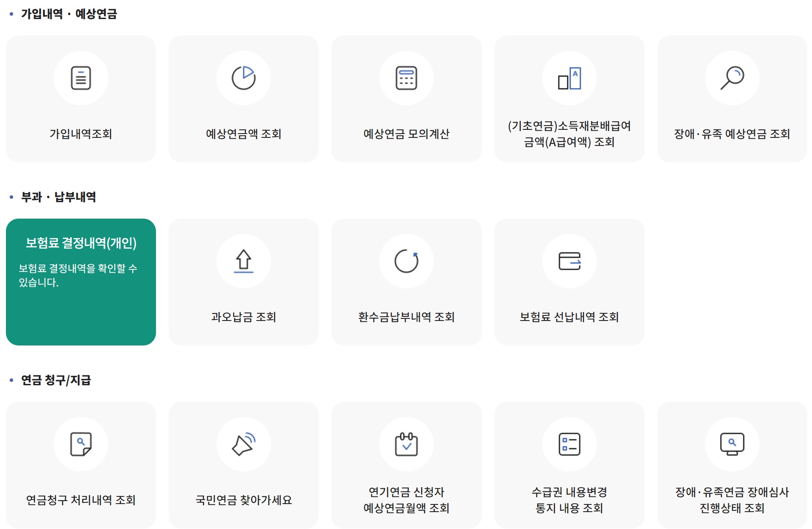812x529 pixels.
Task: Click the bullet beside 부과·납부내역
Action: click(11, 196)
